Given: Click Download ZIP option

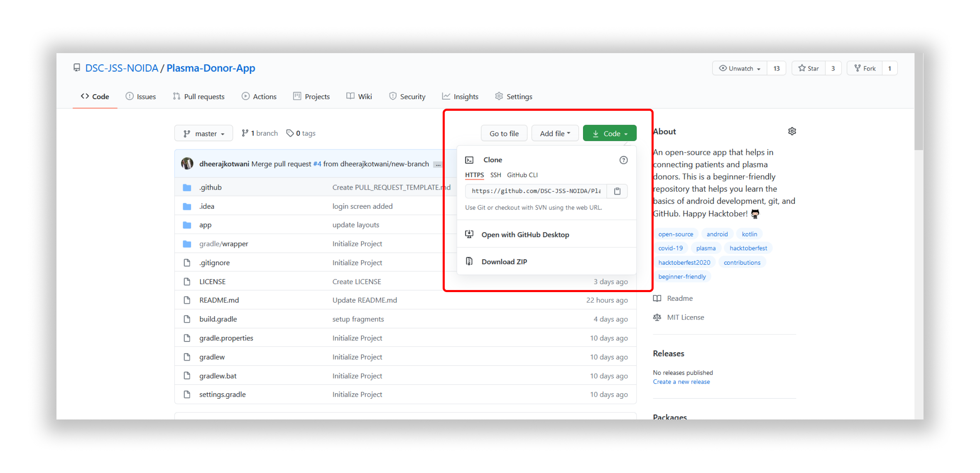Looking at the screenshot, I should point(504,262).
